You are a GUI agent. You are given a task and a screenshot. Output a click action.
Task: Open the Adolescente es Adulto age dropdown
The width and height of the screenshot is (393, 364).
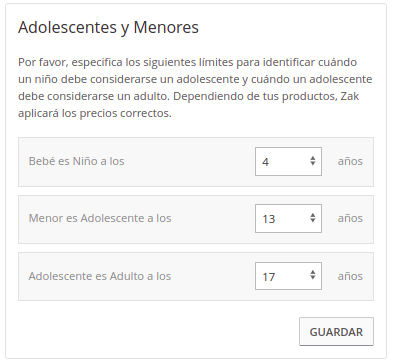click(x=288, y=276)
